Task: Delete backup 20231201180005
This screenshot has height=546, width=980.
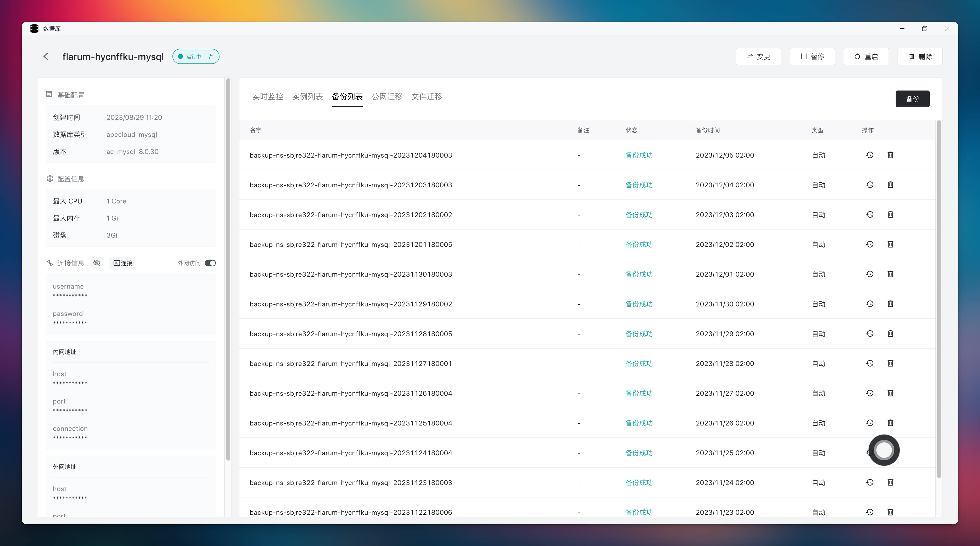Action: [x=890, y=244]
